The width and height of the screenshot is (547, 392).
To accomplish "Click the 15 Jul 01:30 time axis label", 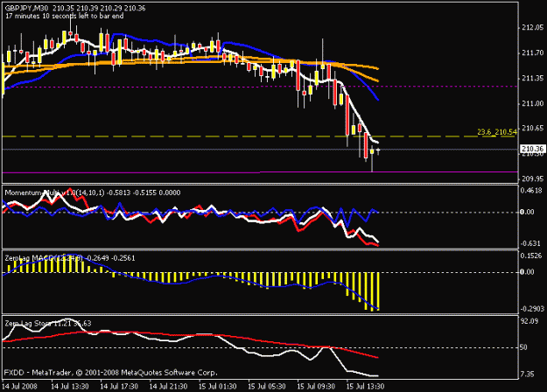I will click(x=217, y=387).
